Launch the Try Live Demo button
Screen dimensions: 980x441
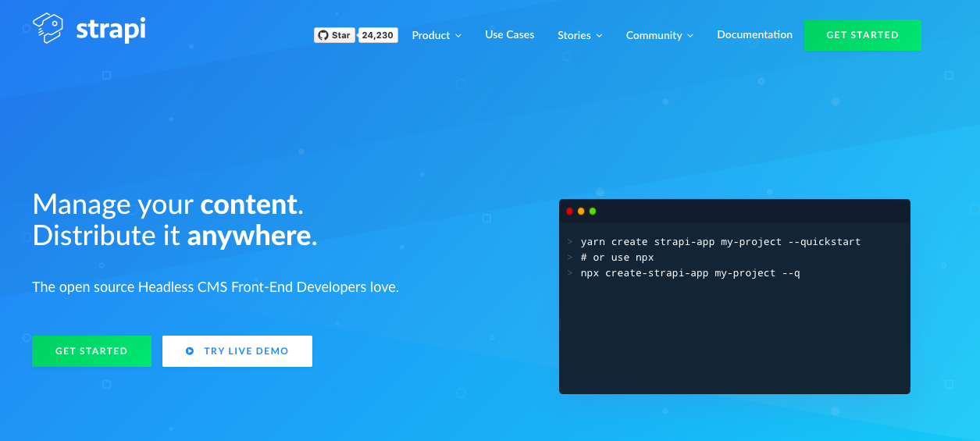237,351
